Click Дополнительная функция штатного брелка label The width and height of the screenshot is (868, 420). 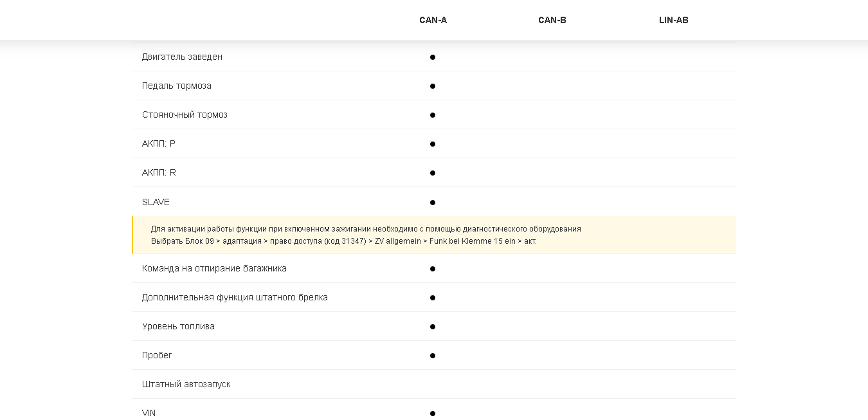pyautogui.click(x=235, y=297)
